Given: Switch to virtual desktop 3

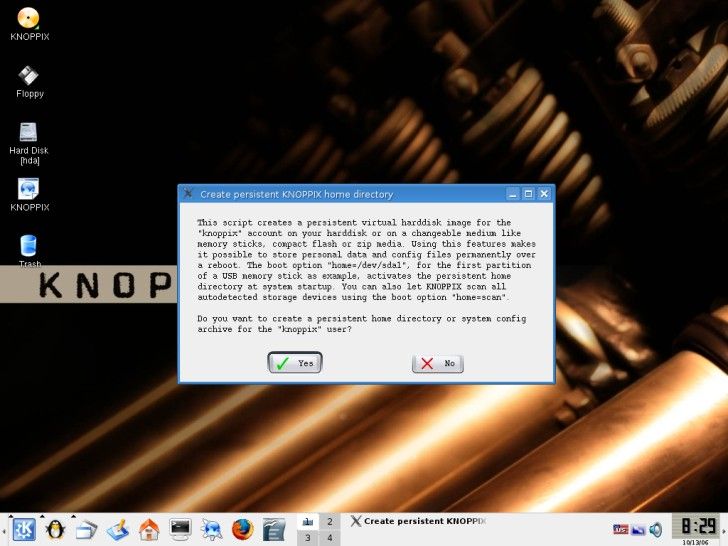Looking at the screenshot, I should (308, 538).
